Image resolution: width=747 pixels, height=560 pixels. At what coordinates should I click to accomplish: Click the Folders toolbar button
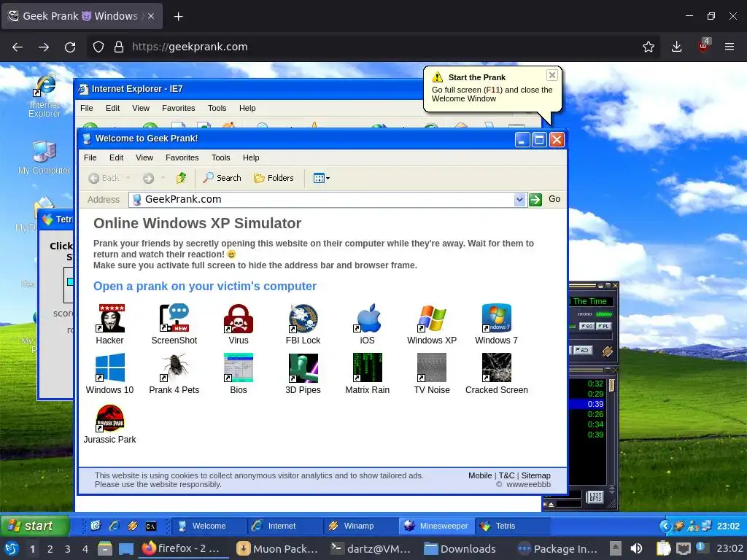pos(274,178)
